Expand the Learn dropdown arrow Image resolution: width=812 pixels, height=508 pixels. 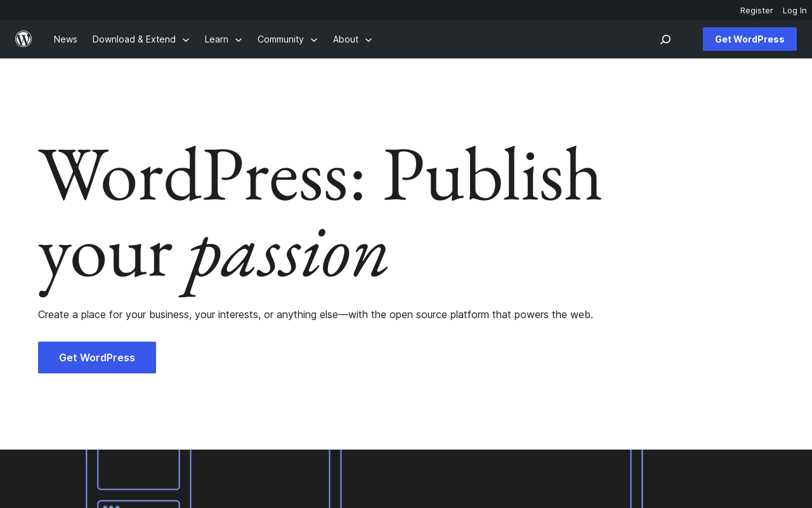[x=237, y=39]
